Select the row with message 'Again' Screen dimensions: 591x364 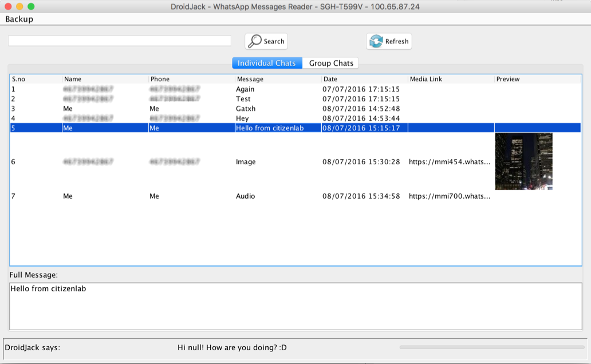(295, 89)
